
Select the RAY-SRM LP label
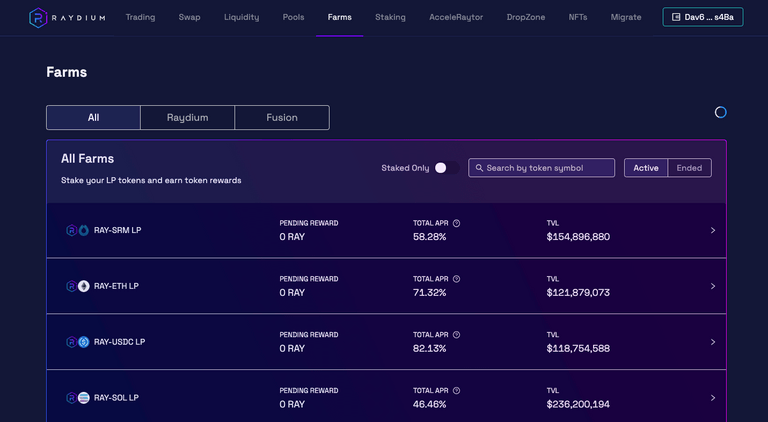click(x=118, y=230)
